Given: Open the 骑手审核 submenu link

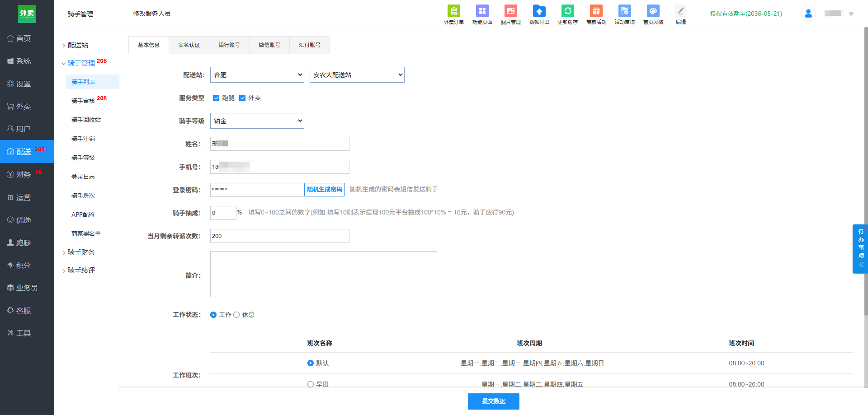Looking at the screenshot, I should tap(83, 101).
